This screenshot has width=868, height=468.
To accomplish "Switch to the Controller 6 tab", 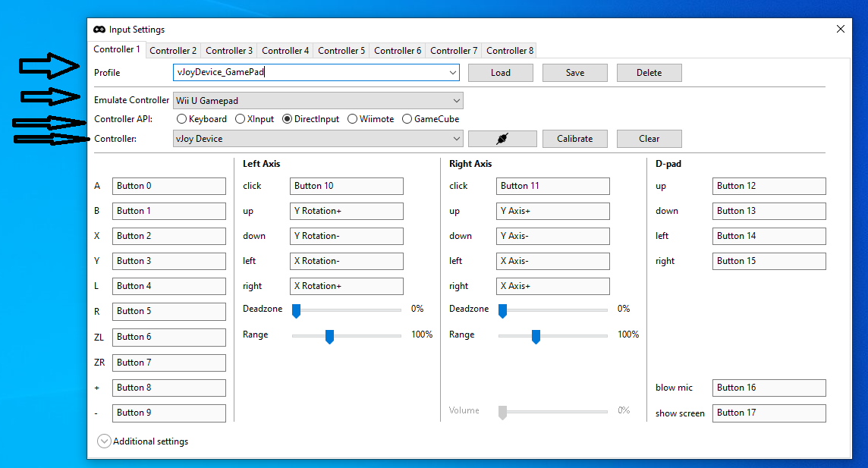I will (x=398, y=50).
